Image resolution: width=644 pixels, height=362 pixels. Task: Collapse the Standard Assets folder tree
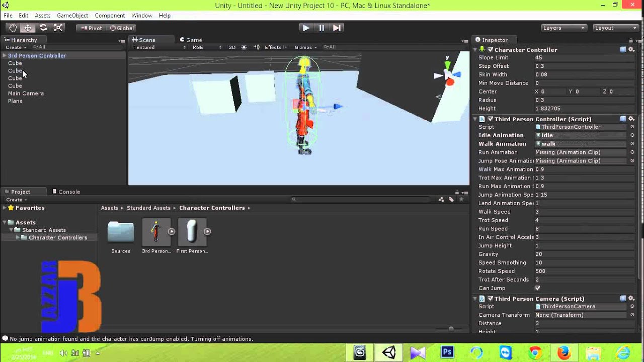pyautogui.click(x=11, y=230)
